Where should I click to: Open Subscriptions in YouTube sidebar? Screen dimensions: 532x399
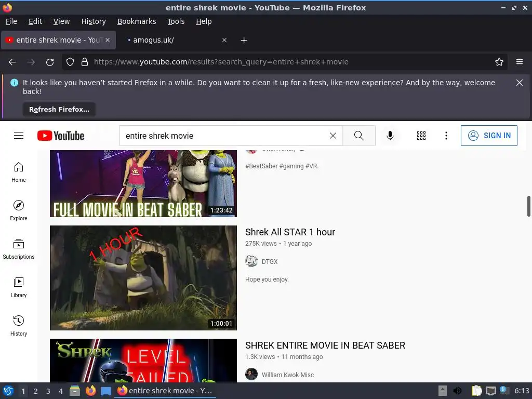[x=19, y=249]
